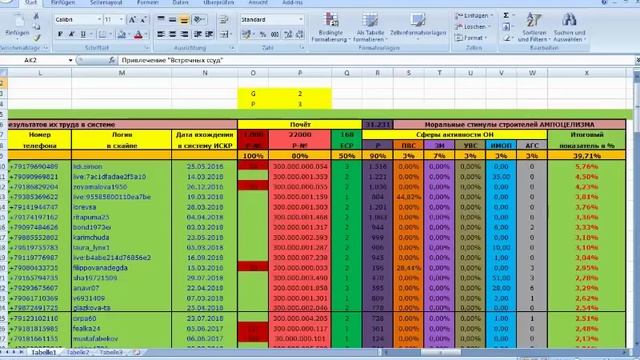Select the cell with login lidi.simon
This screenshot has height=360, width=640.
coord(122,167)
